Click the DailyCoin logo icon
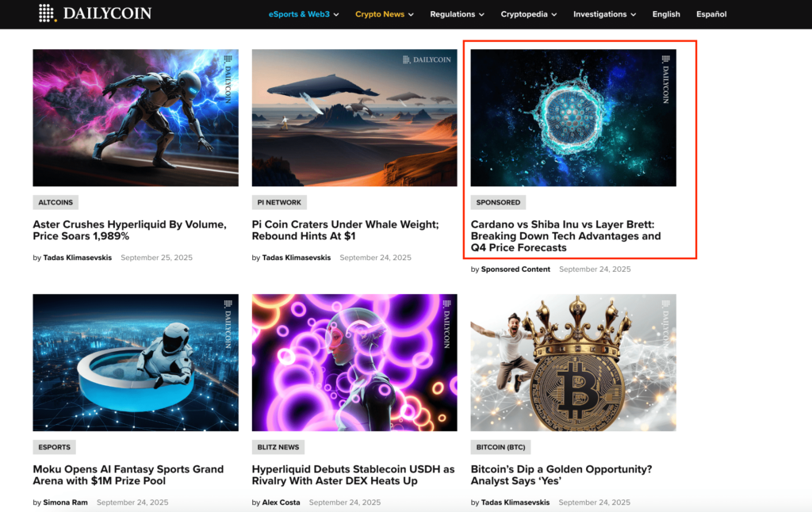 coord(47,13)
